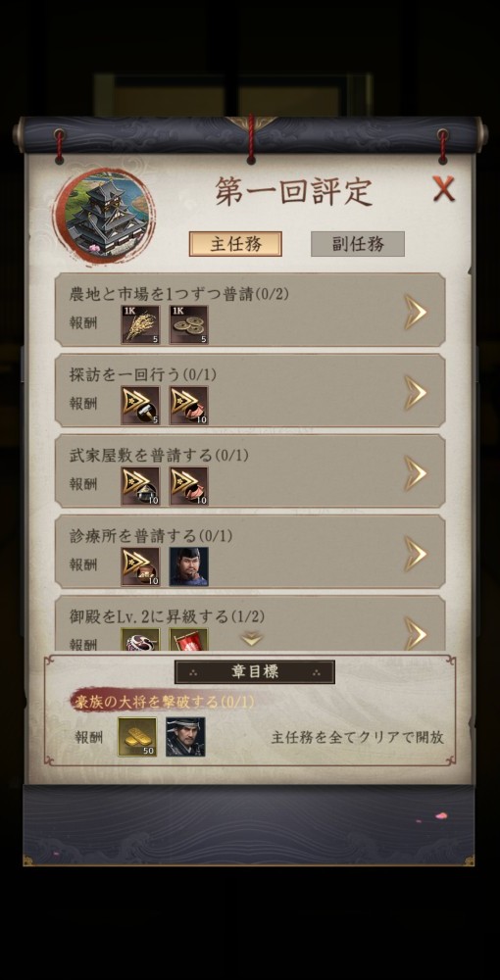Image resolution: width=500 pixels, height=980 pixels.
Task: Switch to the 主任務 tab
Action: coord(235,244)
